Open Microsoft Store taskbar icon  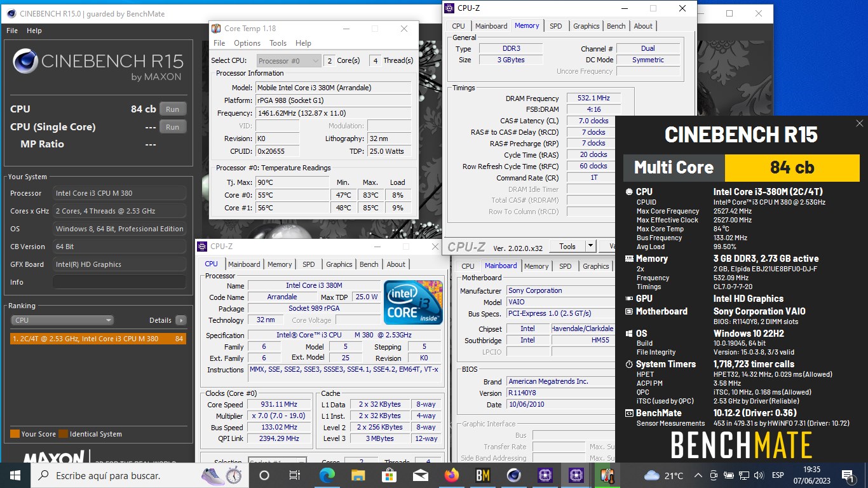click(x=389, y=475)
